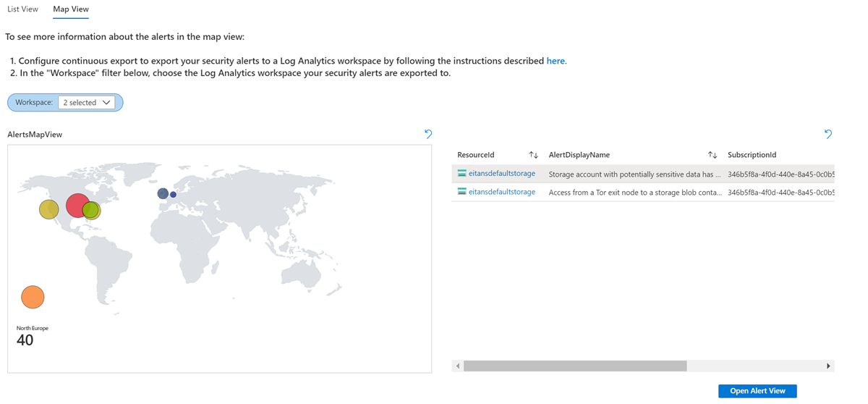Select 'Storage account with potentially sensitive data' alert
868x404 pixels.
pyautogui.click(x=634, y=174)
